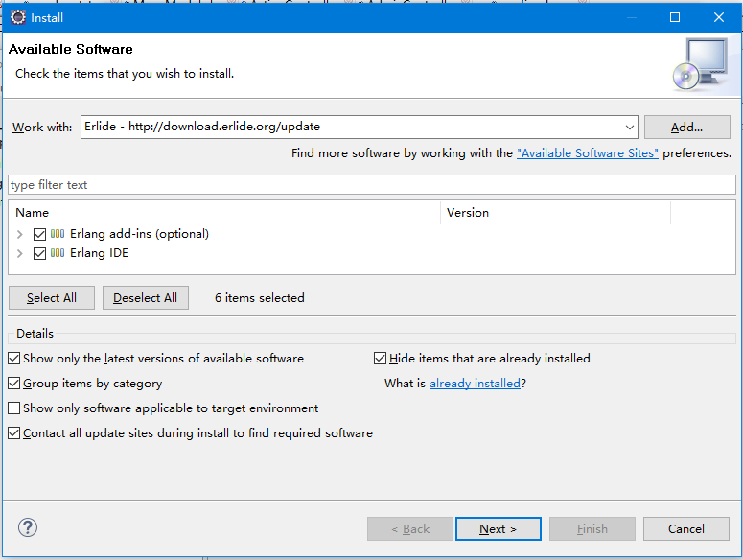Uncheck the Erlang add-ins (optional) checkbox
This screenshot has height=560, width=743.
click(39, 234)
